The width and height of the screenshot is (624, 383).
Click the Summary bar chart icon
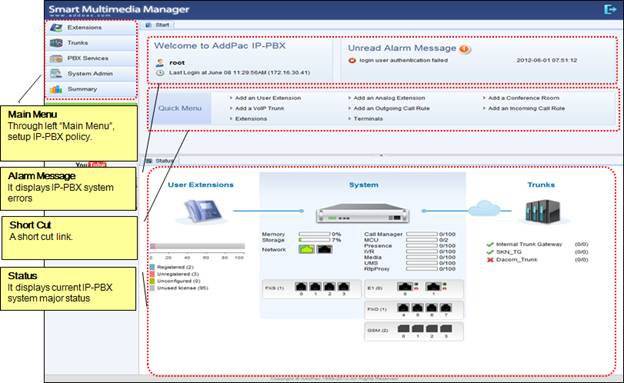coord(56,89)
